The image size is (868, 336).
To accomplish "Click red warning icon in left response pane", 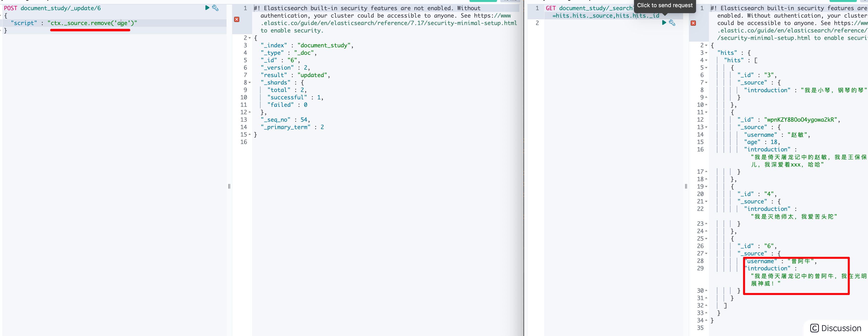I will click(237, 20).
